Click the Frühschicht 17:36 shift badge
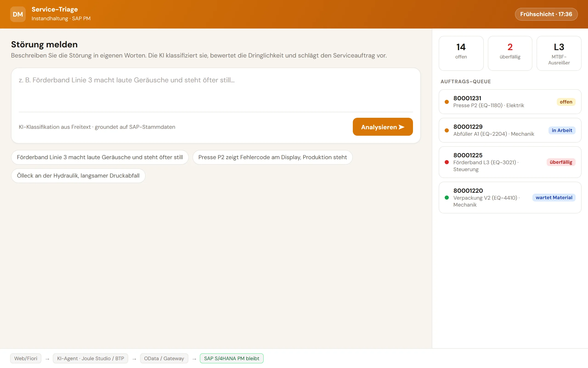This screenshot has width=588, height=368. pyautogui.click(x=546, y=14)
